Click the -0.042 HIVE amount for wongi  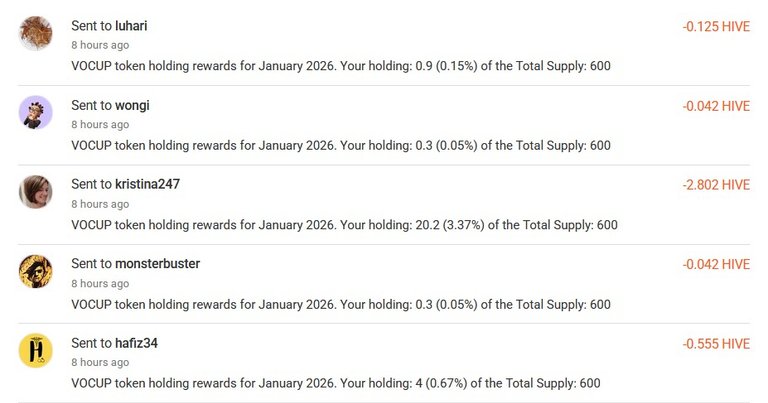coord(716,105)
